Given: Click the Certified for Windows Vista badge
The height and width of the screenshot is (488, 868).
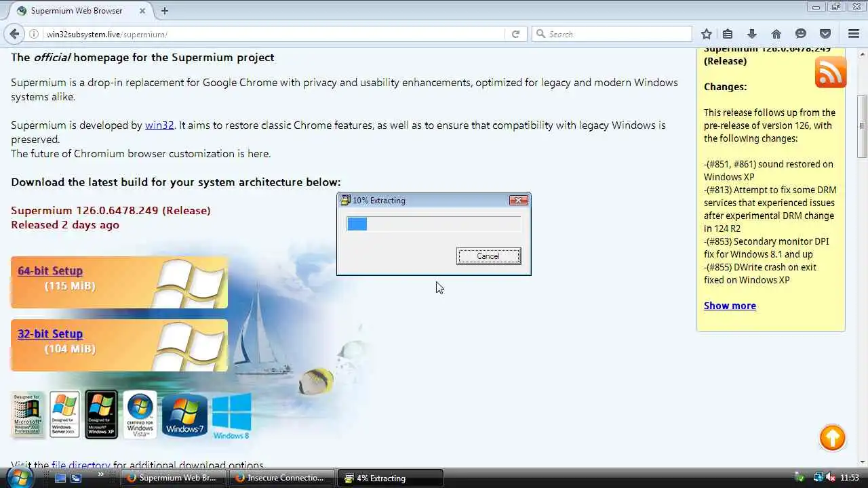Looking at the screenshot, I should coord(140,414).
